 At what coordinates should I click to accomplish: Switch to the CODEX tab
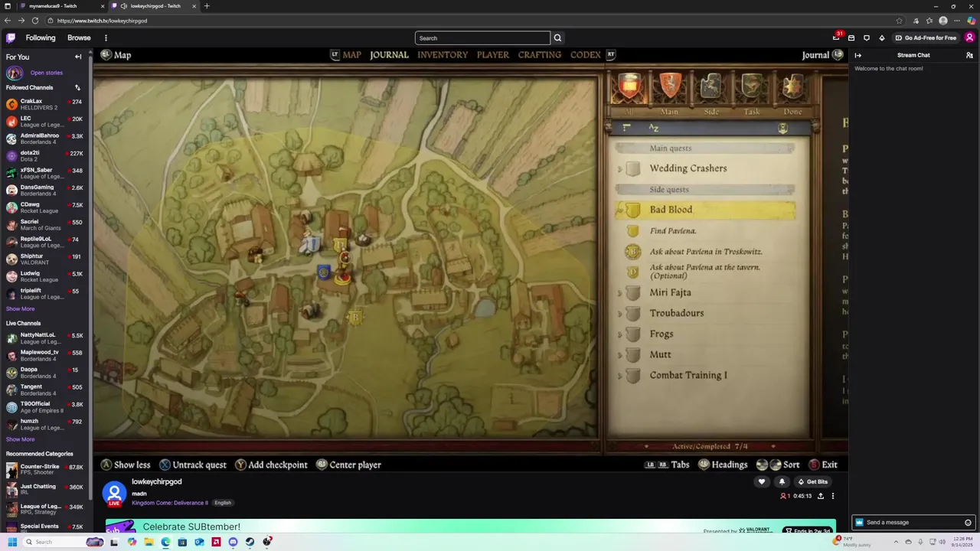(586, 55)
